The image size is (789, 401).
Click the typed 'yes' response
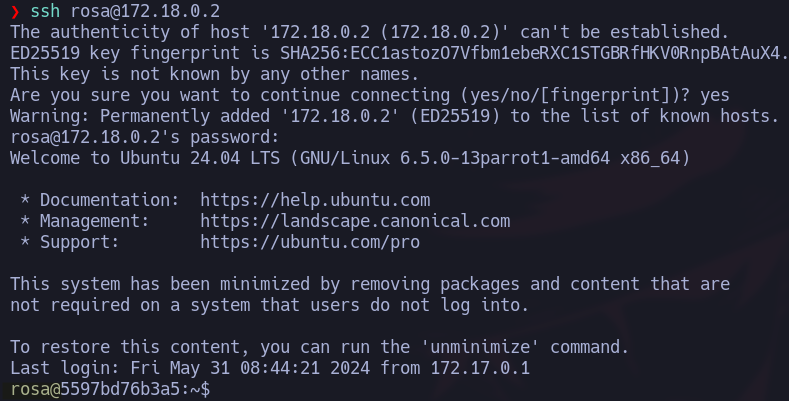coord(715,95)
